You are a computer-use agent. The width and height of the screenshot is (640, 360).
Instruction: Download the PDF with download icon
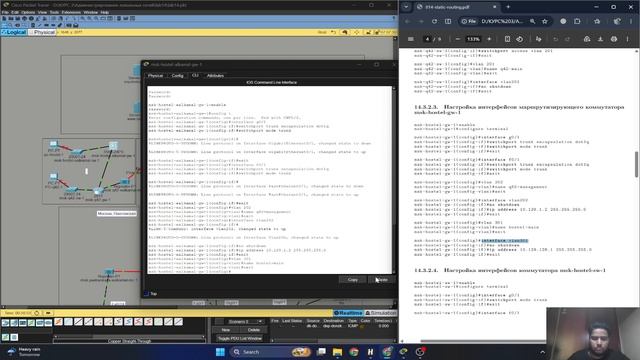[600, 39]
